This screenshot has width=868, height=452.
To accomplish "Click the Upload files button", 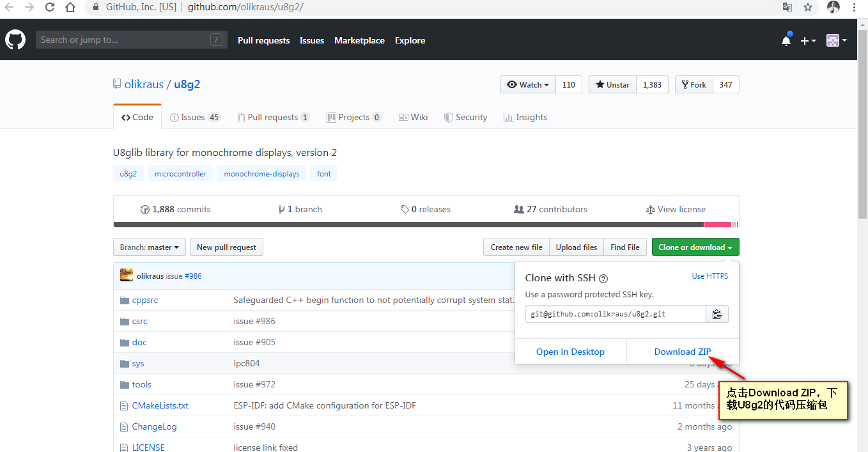I will (577, 247).
